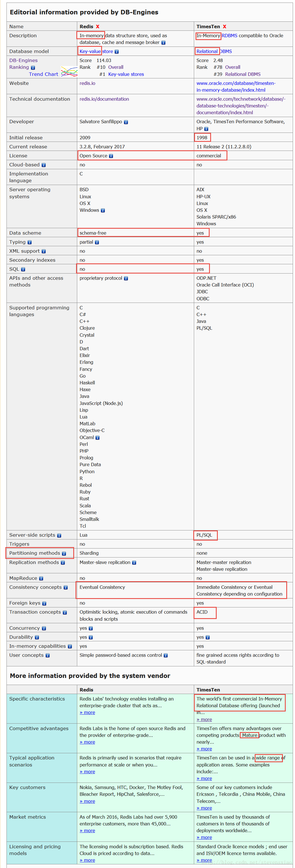295x868 pixels.
Task: Open Redis Overall ranking link
Action: [x=116, y=67]
